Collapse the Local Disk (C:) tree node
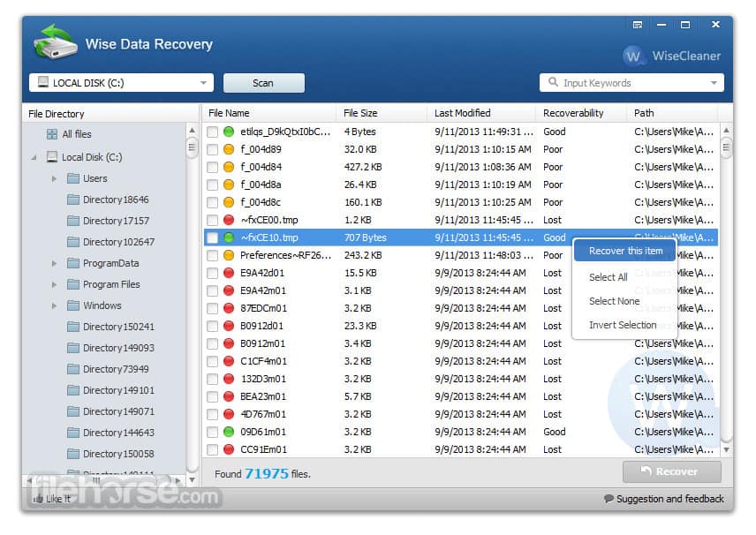 pos(34,158)
